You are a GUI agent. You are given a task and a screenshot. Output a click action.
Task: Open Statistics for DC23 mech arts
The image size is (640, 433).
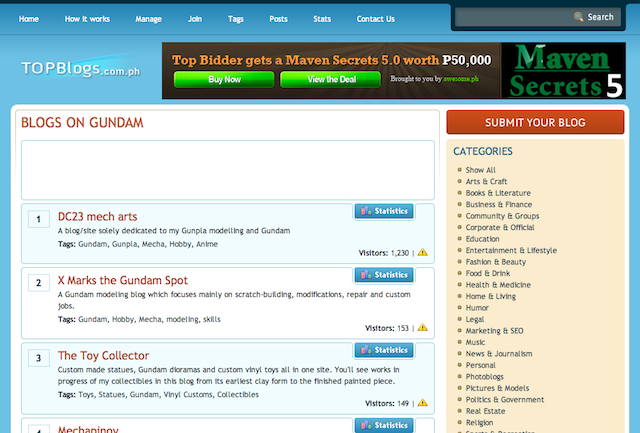(x=384, y=211)
